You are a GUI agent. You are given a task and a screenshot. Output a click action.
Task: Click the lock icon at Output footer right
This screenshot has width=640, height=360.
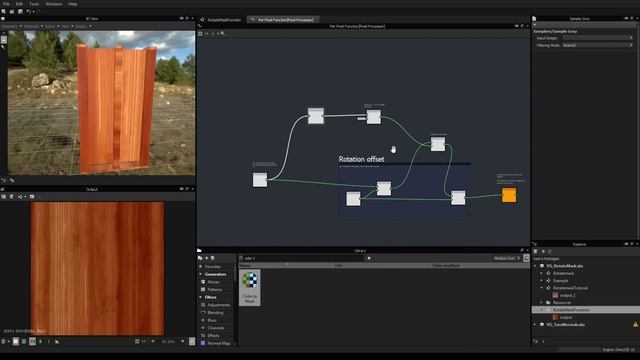[192, 341]
